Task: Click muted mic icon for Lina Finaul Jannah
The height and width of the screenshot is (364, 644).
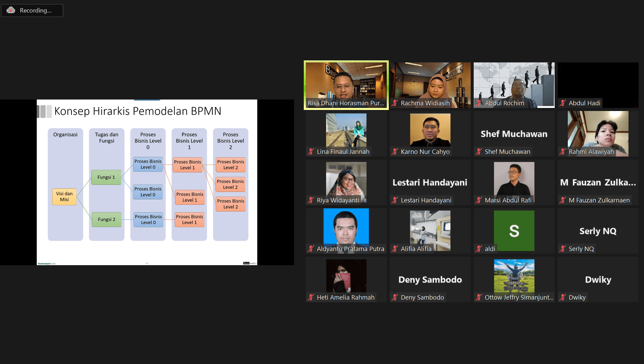Action: click(311, 152)
